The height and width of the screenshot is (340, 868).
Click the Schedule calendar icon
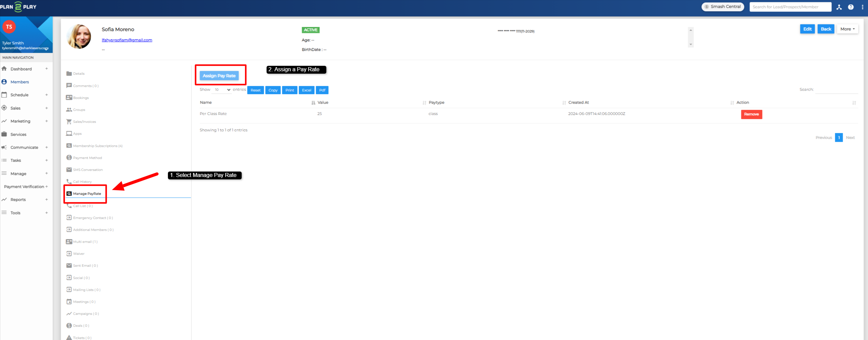[4, 95]
